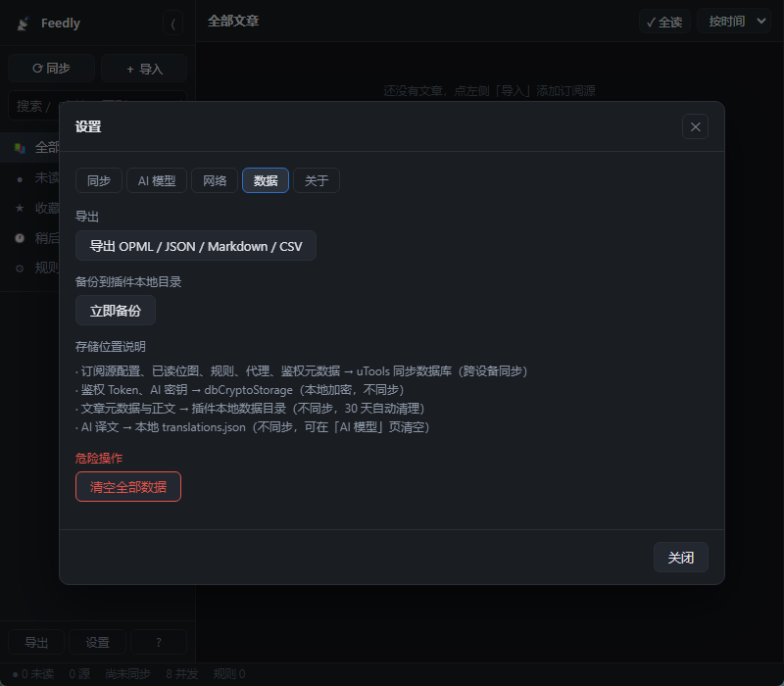
Task: Click the line about 30 天自动清理
Action: [x=250, y=409]
